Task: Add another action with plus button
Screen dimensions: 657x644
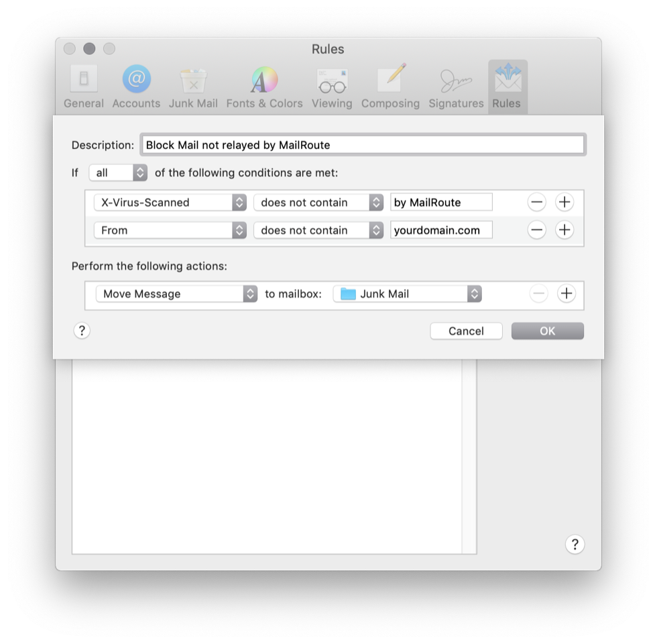Action: tap(566, 294)
